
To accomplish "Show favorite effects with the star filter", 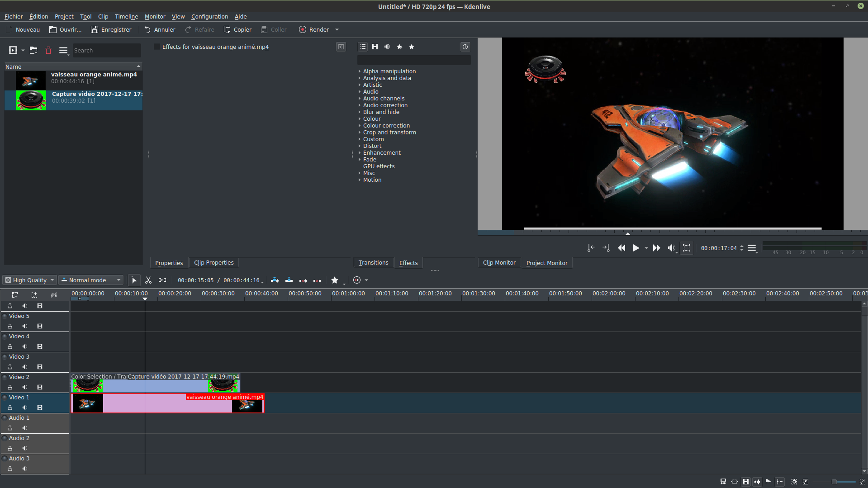I will click(x=412, y=47).
